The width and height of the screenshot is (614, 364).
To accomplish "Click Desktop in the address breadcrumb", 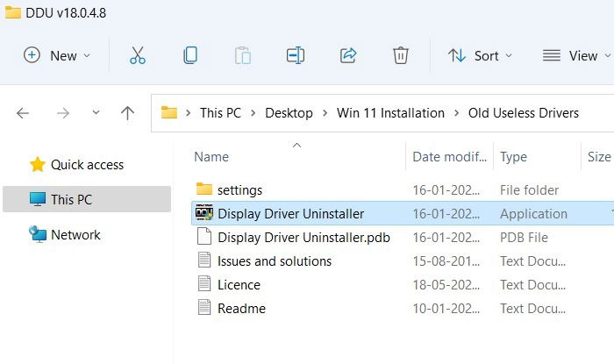I will (289, 113).
